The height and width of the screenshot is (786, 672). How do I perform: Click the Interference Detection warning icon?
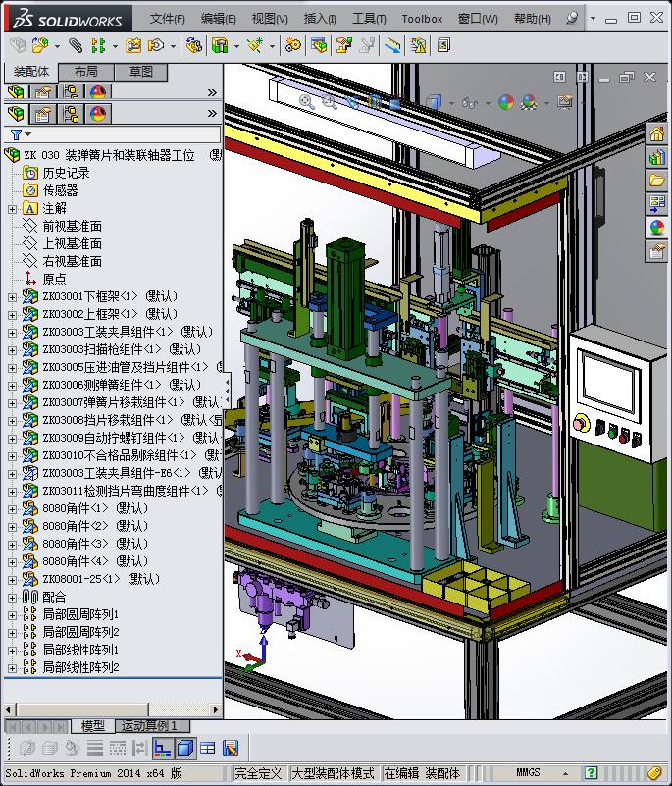pos(418,45)
